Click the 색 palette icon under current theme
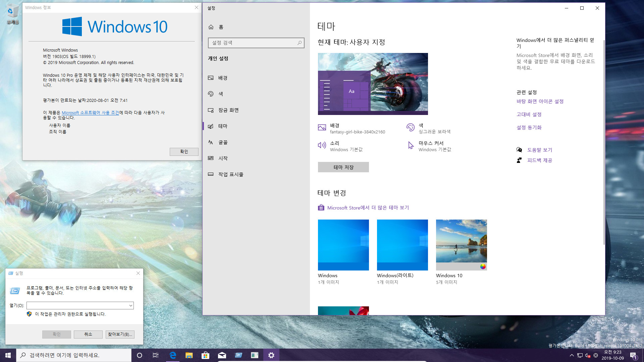The image size is (644, 362). pos(411,127)
